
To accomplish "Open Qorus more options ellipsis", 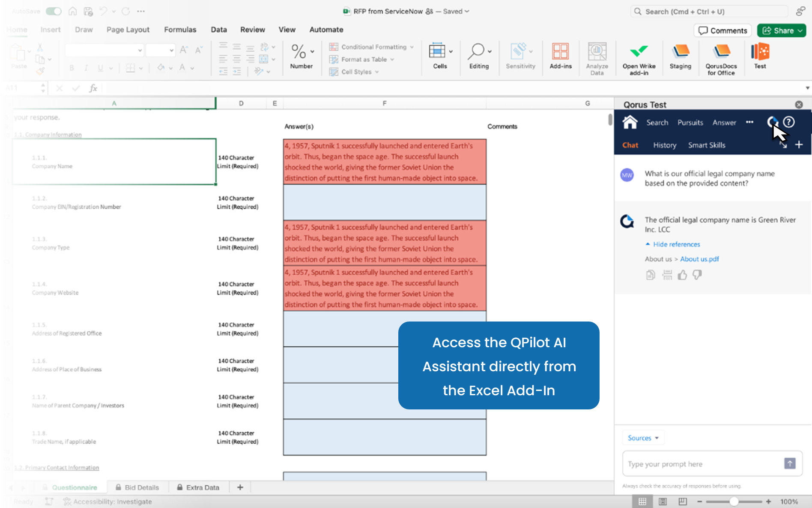I will [x=749, y=122].
